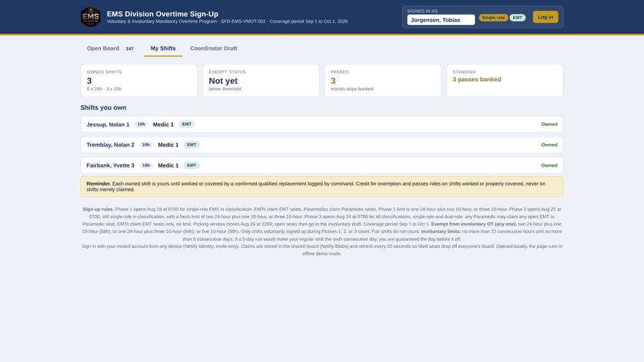Click the Standing '3 passes banked' text
Viewport: 644px width, 362px height.
(x=477, y=80)
